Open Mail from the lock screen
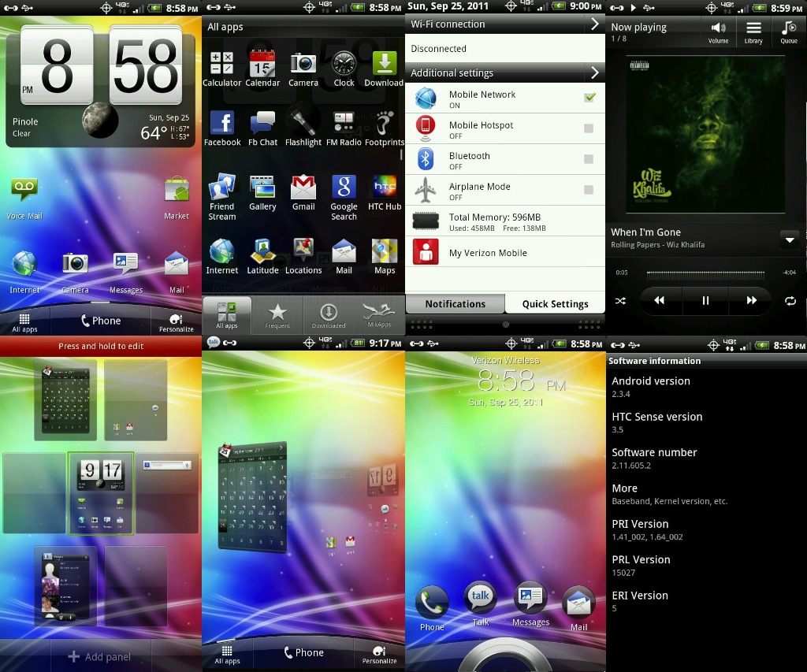The image size is (807, 672). pos(579,609)
